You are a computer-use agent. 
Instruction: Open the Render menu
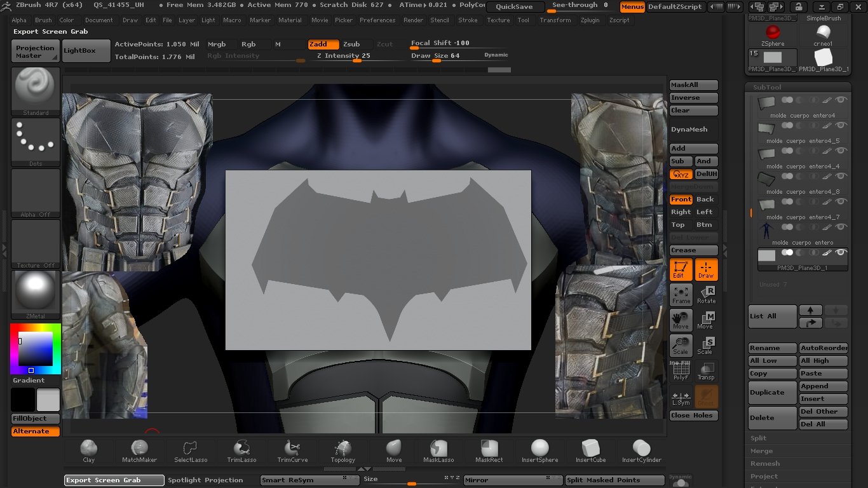click(x=413, y=20)
